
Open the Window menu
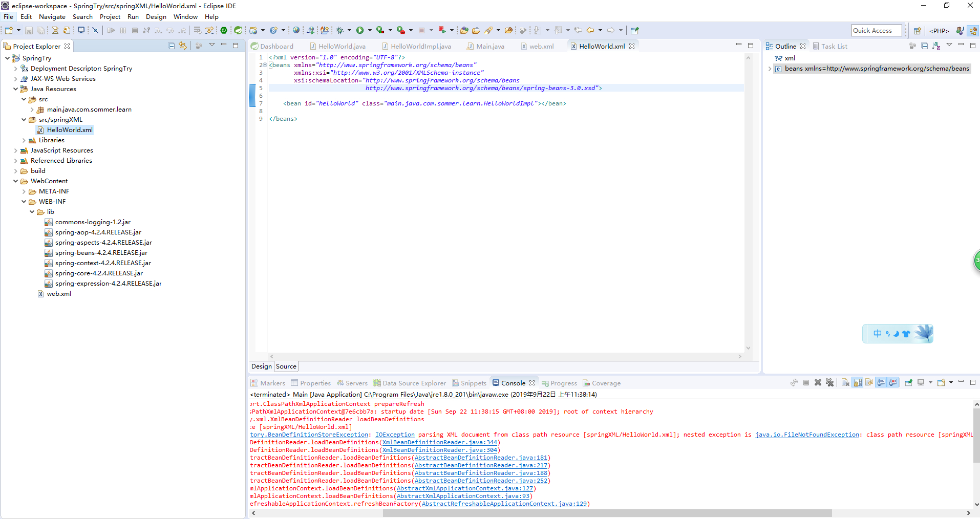(x=185, y=16)
